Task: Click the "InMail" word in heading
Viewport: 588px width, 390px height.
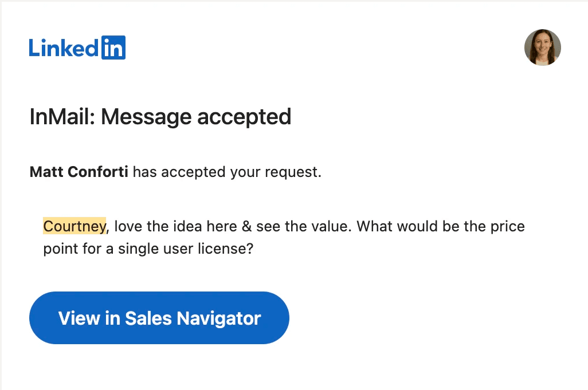Action: (x=62, y=117)
